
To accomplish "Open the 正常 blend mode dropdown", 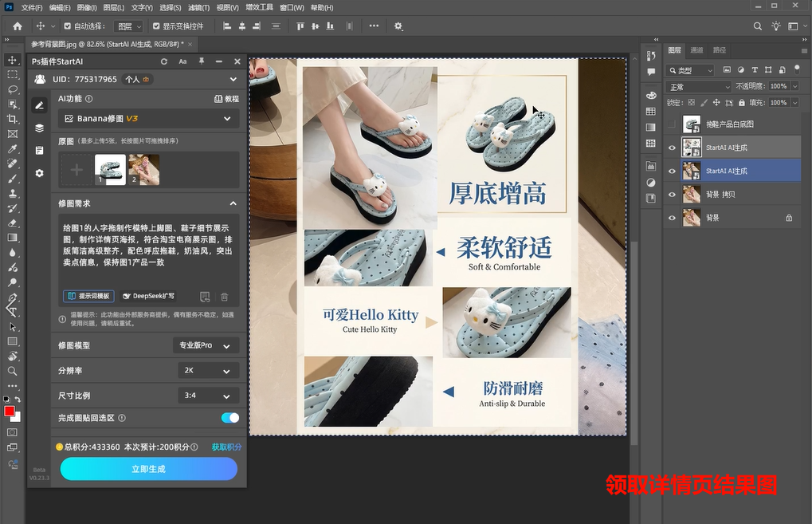I will point(698,87).
